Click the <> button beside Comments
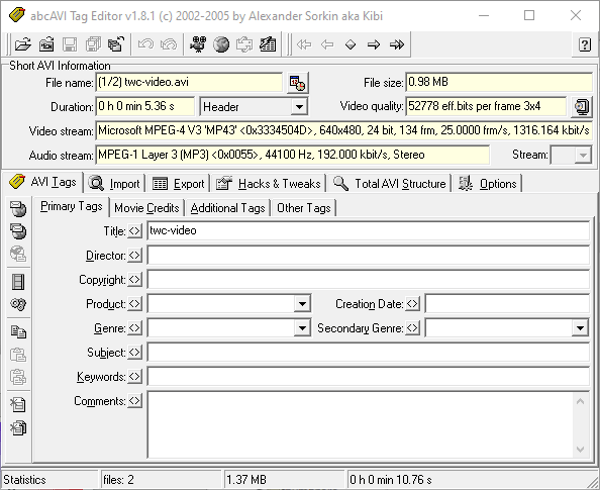Screen dimensions: 600x490 pos(136,402)
